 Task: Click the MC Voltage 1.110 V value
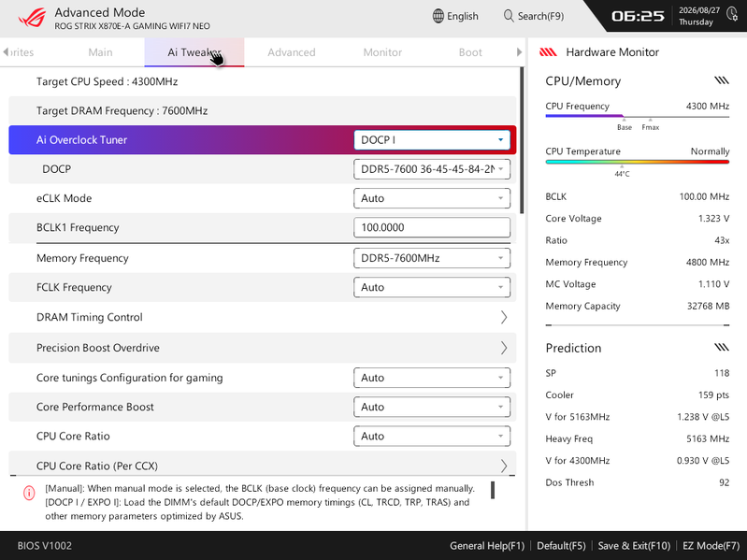coord(713,284)
